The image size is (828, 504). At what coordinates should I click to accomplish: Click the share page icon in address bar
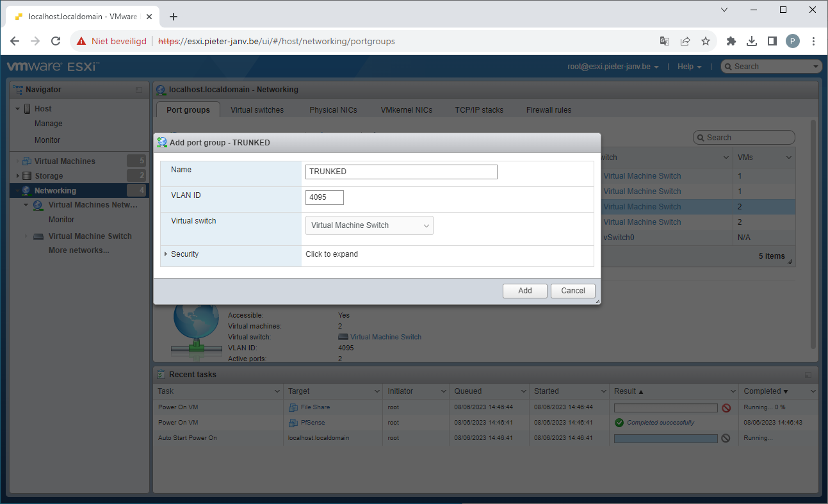pos(685,41)
